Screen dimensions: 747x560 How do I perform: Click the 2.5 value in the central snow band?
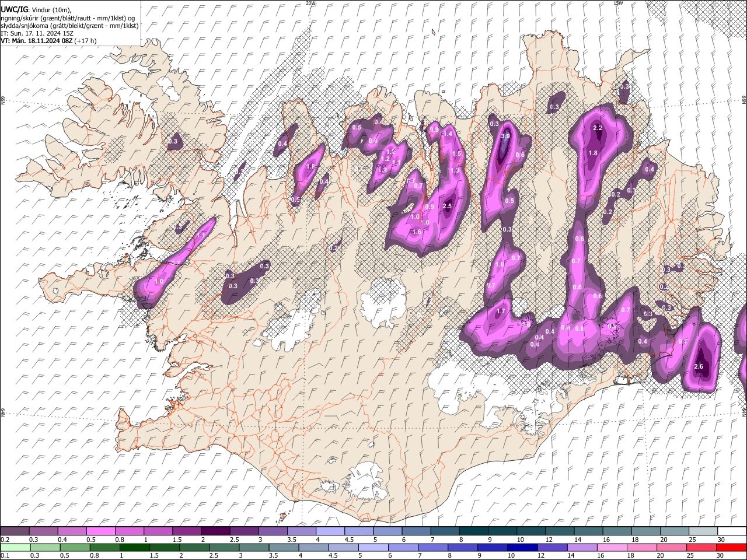(448, 206)
